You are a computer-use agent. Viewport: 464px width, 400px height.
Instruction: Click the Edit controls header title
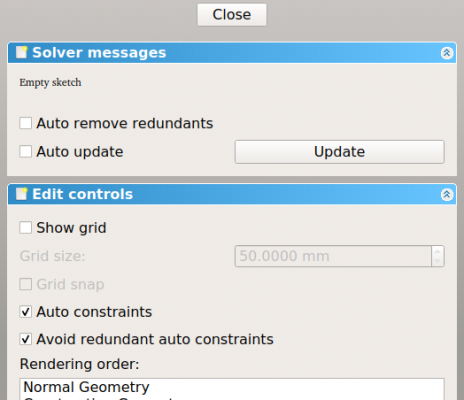coord(82,194)
